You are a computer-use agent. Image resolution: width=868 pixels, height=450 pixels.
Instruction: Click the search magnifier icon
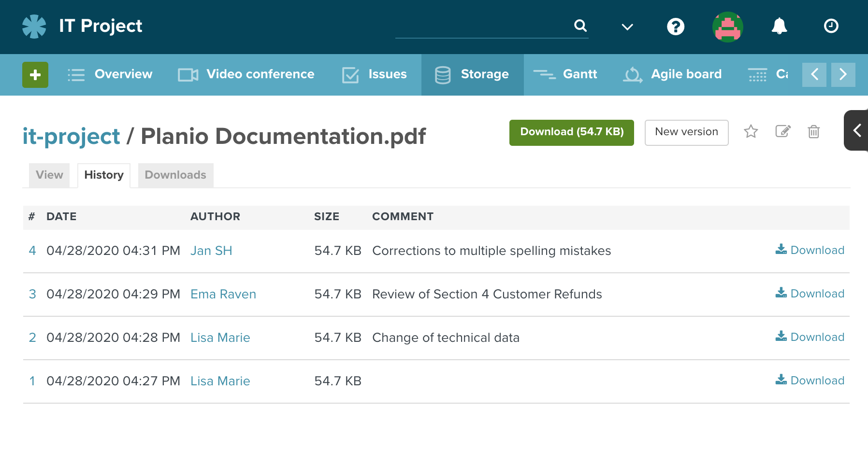580,26
